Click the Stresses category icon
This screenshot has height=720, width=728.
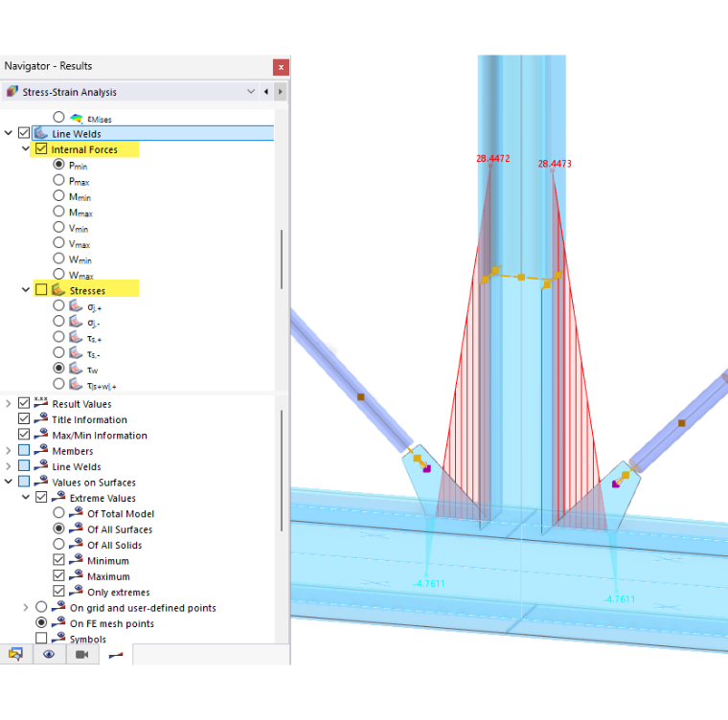(58, 290)
